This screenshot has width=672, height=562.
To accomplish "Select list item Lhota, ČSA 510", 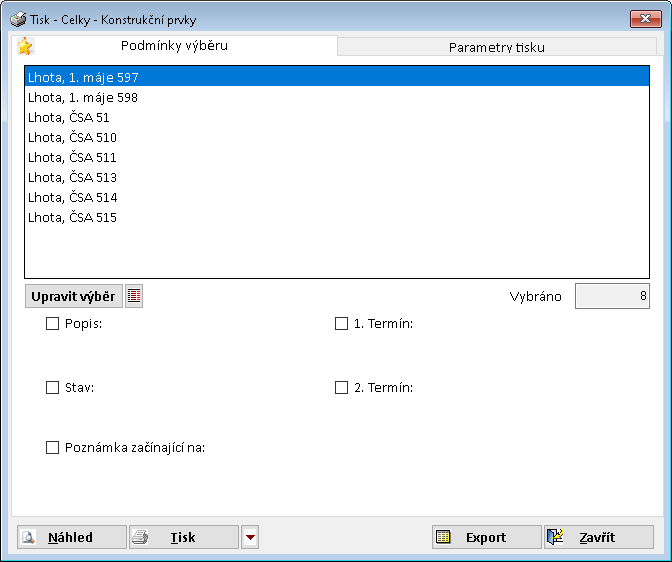I will pyautogui.click(x=72, y=138).
